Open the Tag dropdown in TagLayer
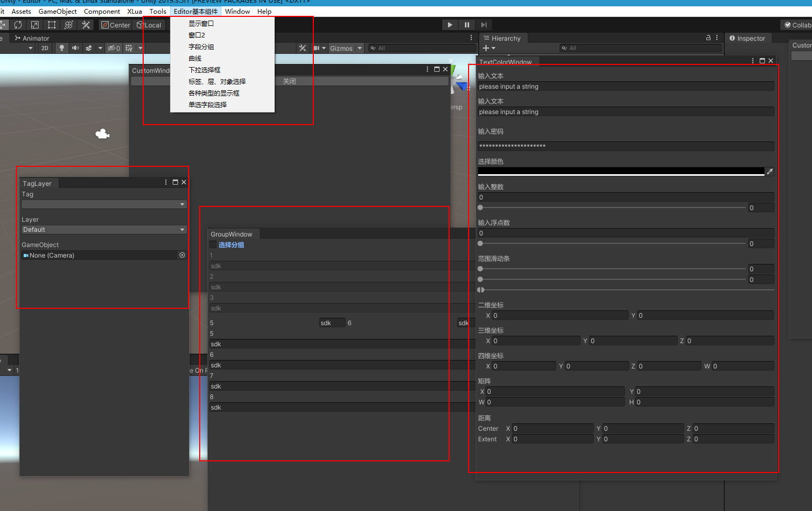812x511 pixels. pos(104,204)
